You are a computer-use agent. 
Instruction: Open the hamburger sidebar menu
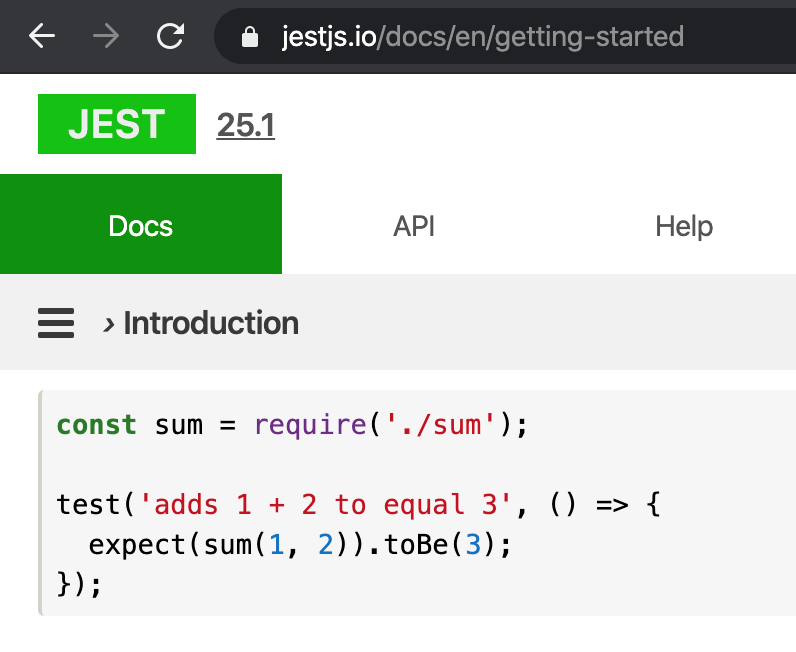click(x=56, y=323)
